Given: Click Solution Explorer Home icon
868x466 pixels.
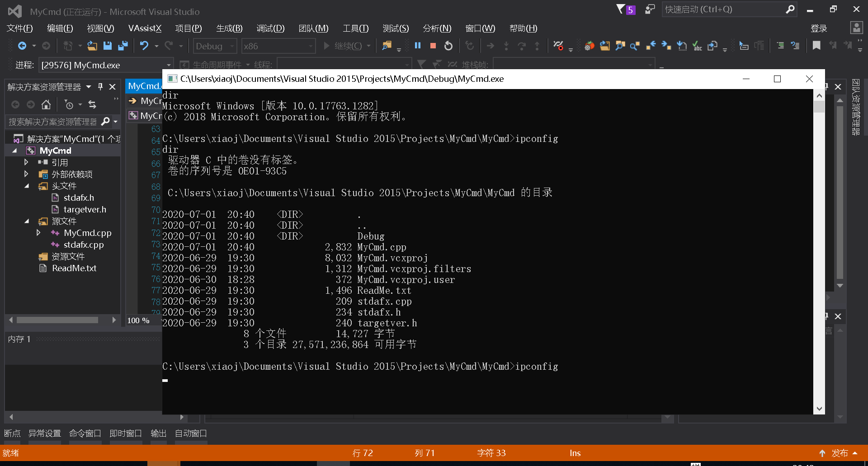Looking at the screenshot, I should click(x=46, y=105).
